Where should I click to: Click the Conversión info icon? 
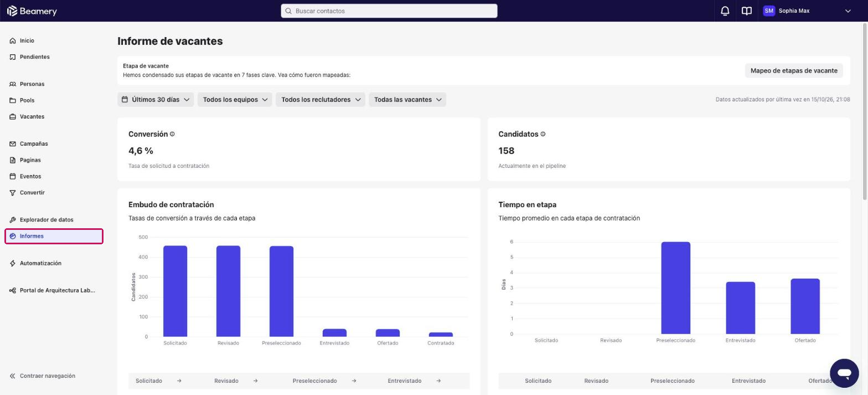(x=172, y=134)
